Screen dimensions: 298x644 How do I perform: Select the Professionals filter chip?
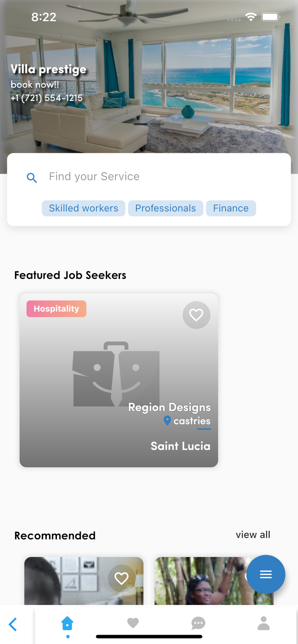pyautogui.click(x=166, y=208)
